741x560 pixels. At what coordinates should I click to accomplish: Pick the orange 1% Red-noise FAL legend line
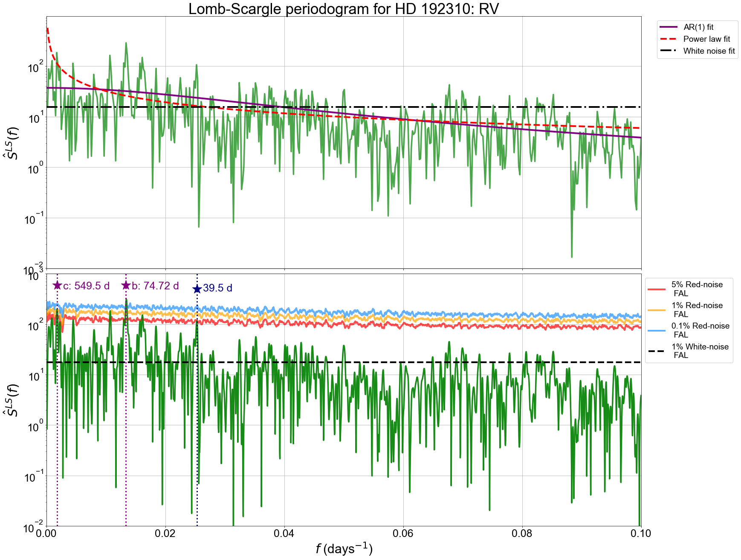pos(657,310)
